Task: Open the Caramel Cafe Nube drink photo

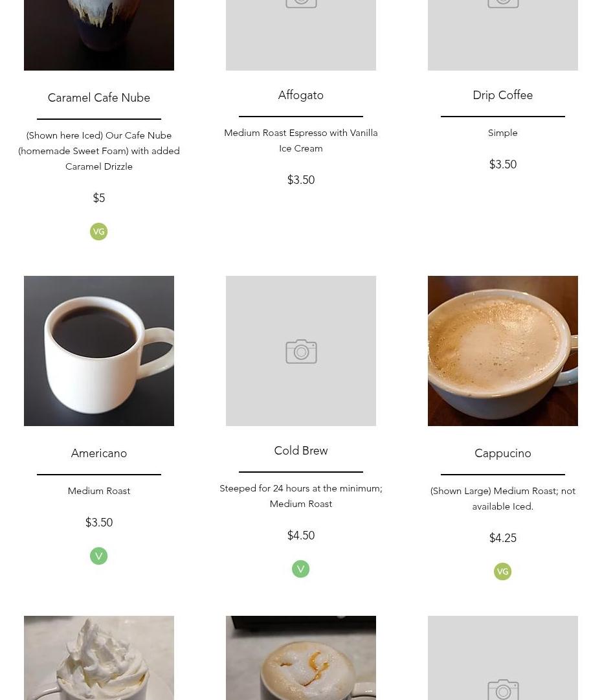Action: pos(99,35)
